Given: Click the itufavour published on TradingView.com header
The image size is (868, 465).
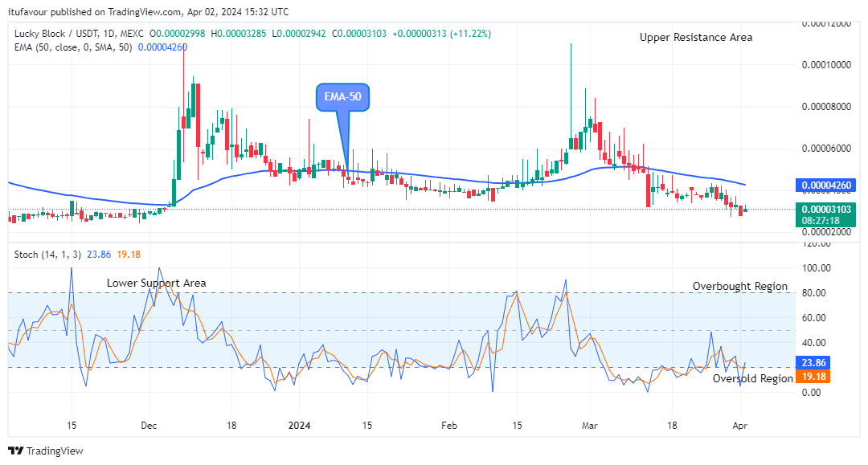Looking at the screenshot, I should [149, 11].
